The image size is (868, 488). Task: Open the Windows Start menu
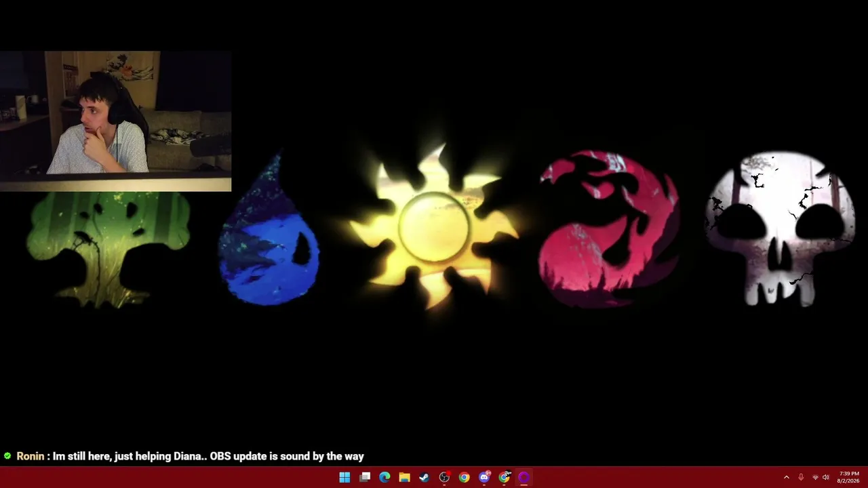pyautogui.click(x=344, y=477)
